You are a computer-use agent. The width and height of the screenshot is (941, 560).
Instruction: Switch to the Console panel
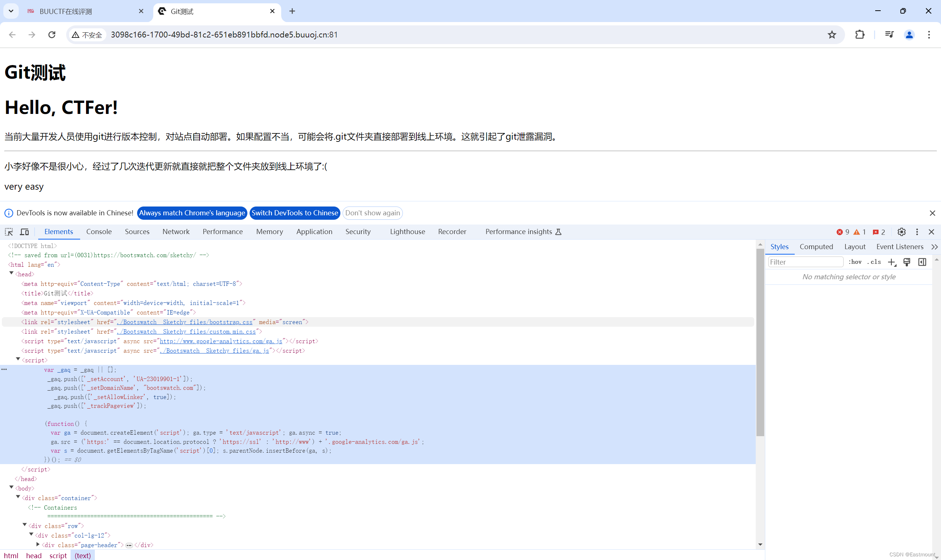[x=99, y=232]
